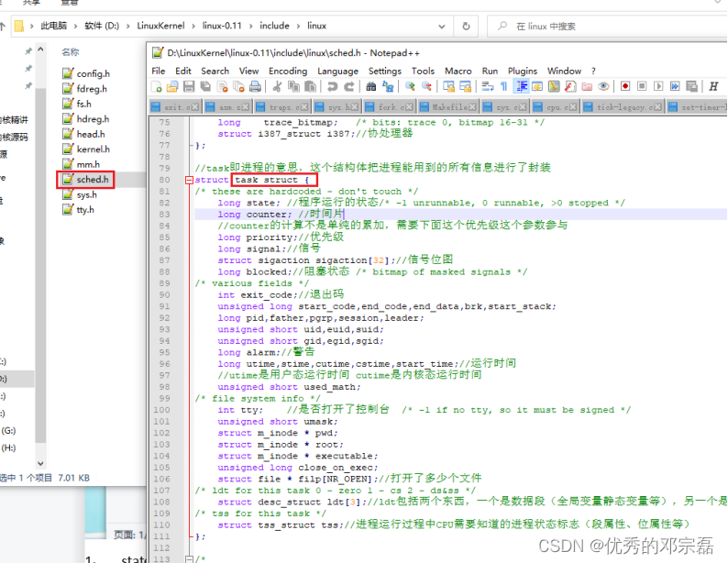Collapse the task_struct fold marker at line 80
This screenshot has width=728, height=563.
click(x=189, y=180)
